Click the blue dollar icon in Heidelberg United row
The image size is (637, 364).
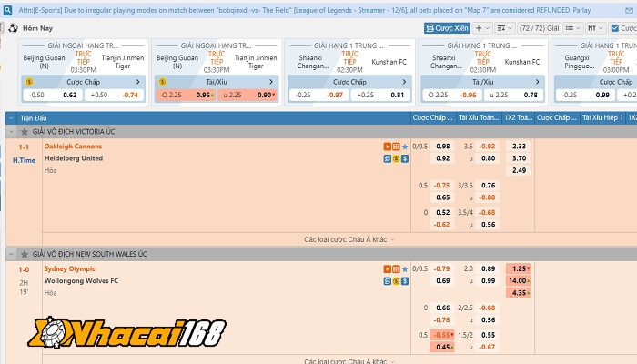coord(405,159)
